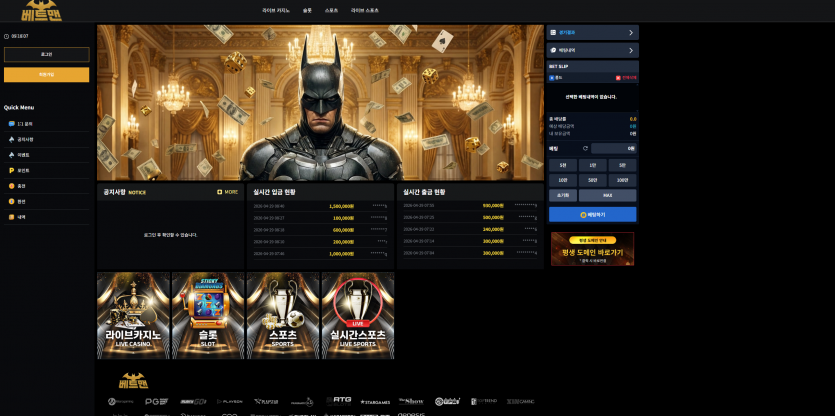Click the clock icon beside the time
Image resolution: width=835 pixels, height=416 pixels.
[x=6, y=36]
